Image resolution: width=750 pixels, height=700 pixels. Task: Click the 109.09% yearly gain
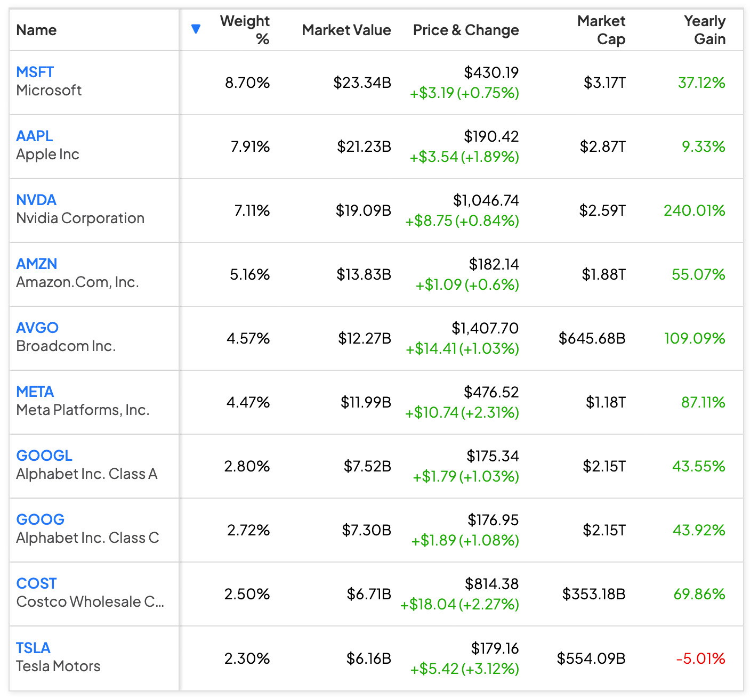[695, 338]
